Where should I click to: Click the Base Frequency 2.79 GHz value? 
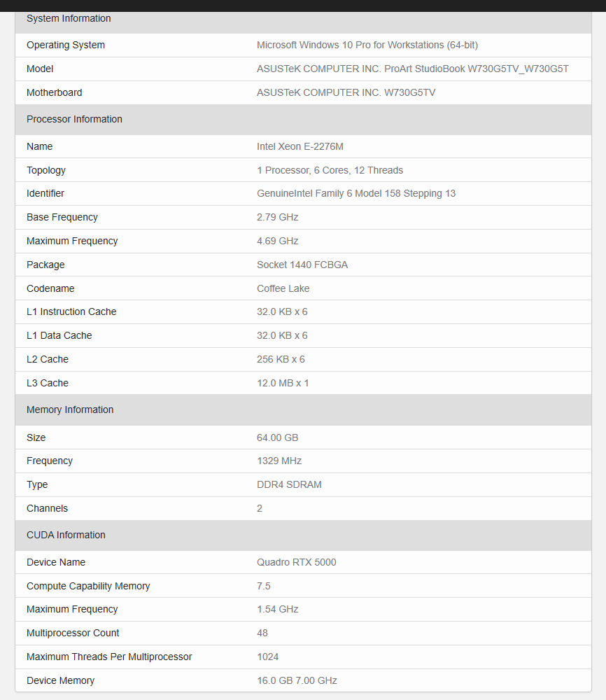277,217
